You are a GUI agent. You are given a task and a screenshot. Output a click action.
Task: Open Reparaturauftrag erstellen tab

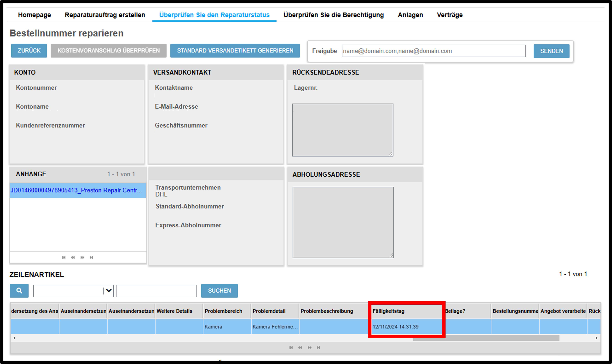(105, 15)
